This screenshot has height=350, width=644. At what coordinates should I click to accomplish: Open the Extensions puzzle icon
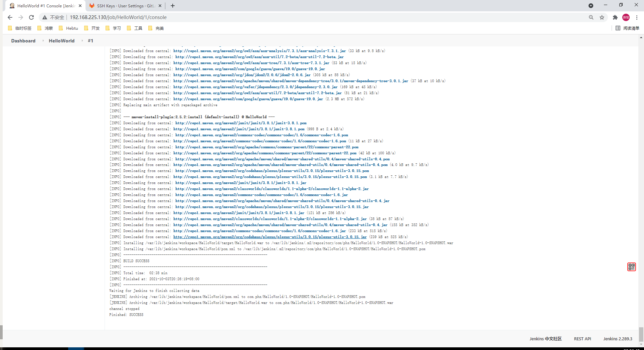click(x=615, y=17)
